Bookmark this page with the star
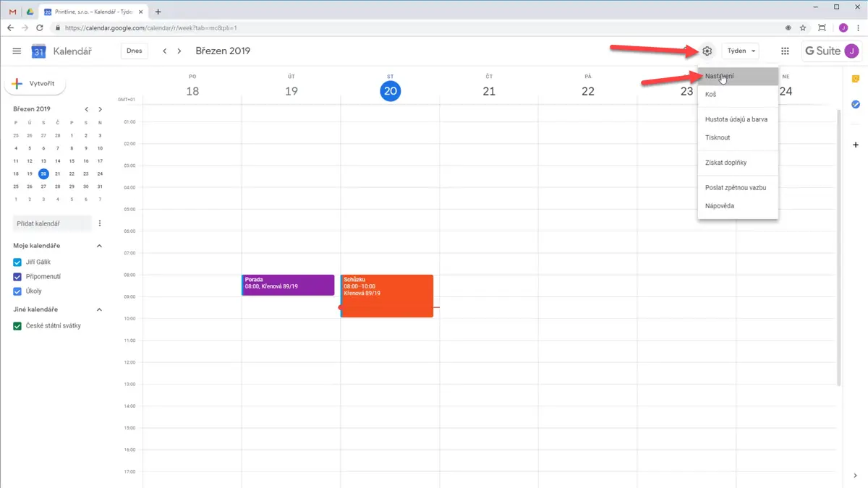This screenshot has width=868, height=488. point(803,28)
